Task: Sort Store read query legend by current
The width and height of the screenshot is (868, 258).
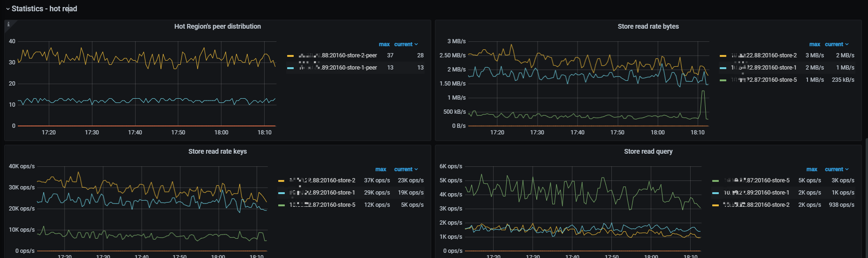Action: click(x=836, y=169)
